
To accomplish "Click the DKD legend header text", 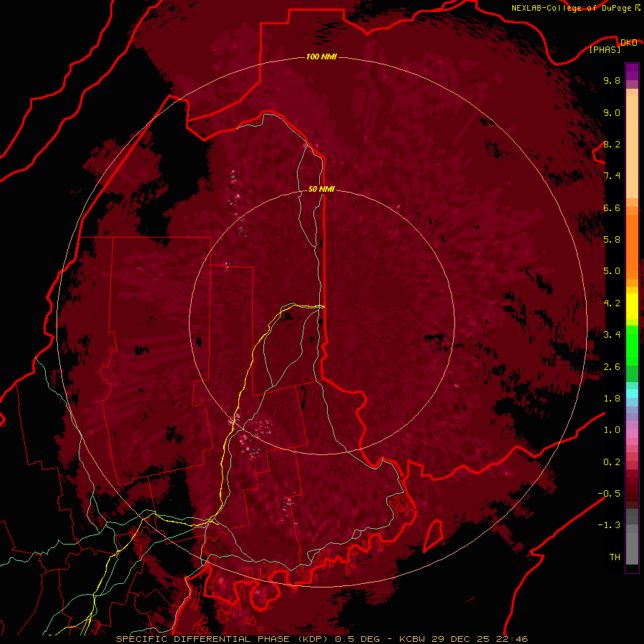I will coord(628,43).
